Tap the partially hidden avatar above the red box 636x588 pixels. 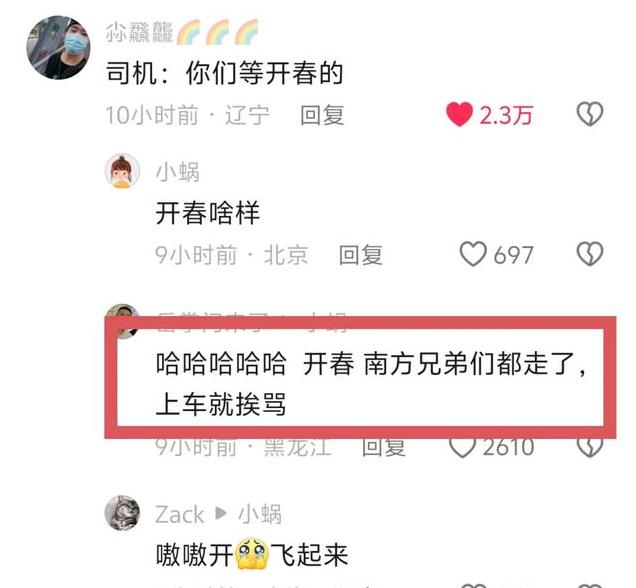(122, 311)
